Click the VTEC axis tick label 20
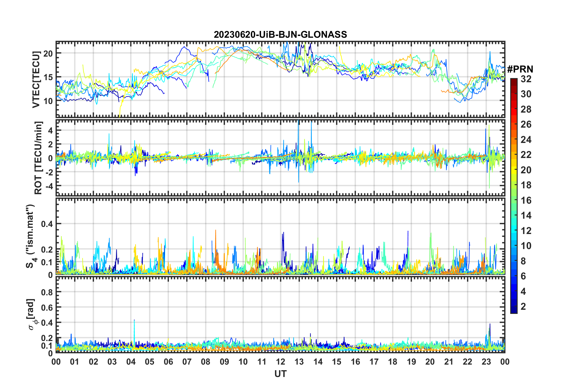The image size is (561, 392). point(48,54)
